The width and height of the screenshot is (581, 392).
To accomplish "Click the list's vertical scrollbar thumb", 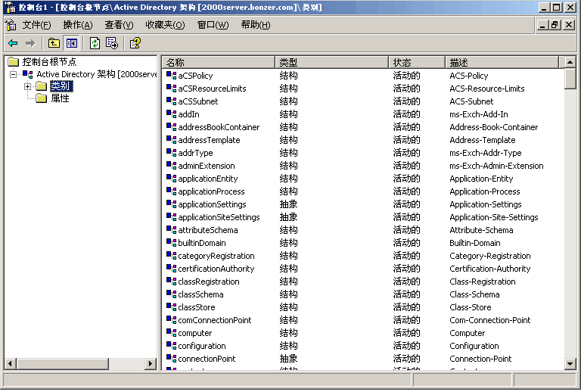I will pos(570,79).
